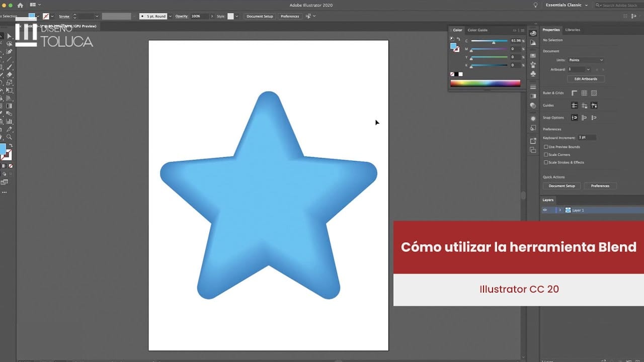Click Preferences in control bar
The image size is (644, 362).
coord(290,16)
